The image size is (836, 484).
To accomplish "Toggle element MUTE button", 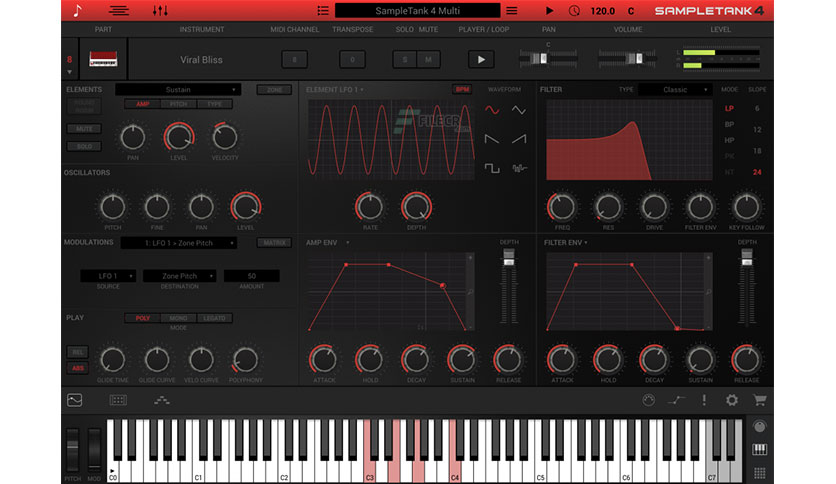I will (84, 128).
